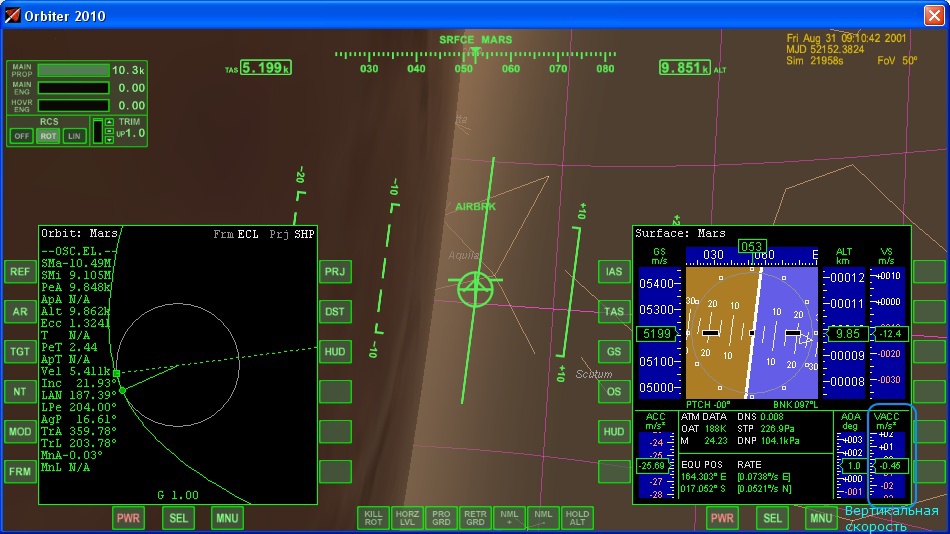This screenshot has height=534, width=950.
Task: Click SRFCE MARS HUD mode label
Action: 476,40
